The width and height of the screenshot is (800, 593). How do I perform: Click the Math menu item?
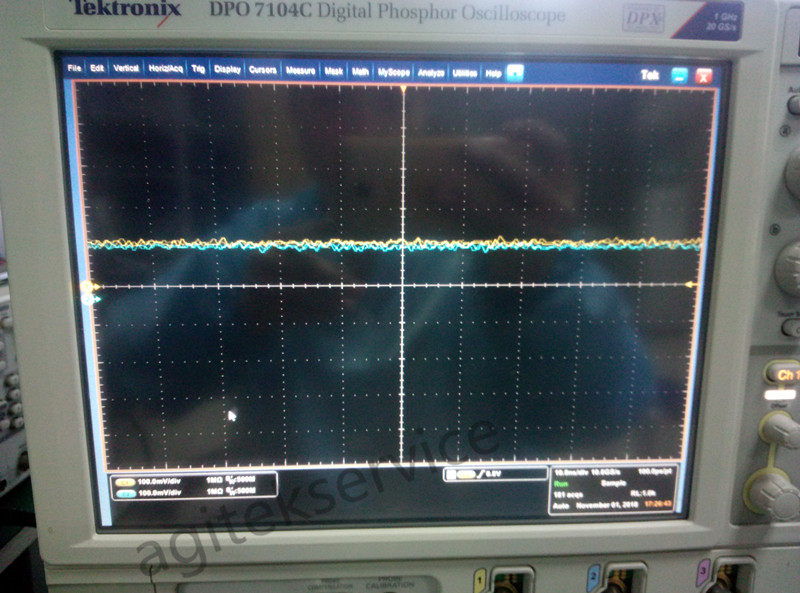[360, 72]
